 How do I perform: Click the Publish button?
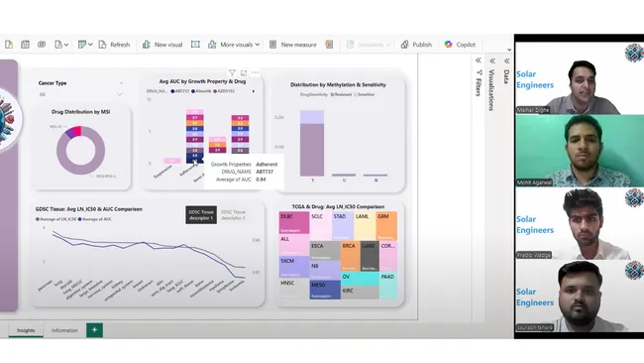(x=416, y=45)
